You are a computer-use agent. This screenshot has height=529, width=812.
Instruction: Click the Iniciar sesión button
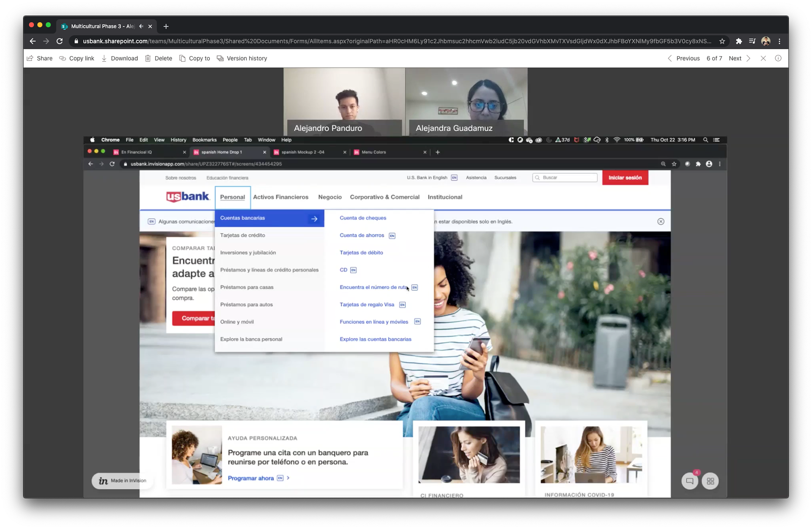point(625,178)
